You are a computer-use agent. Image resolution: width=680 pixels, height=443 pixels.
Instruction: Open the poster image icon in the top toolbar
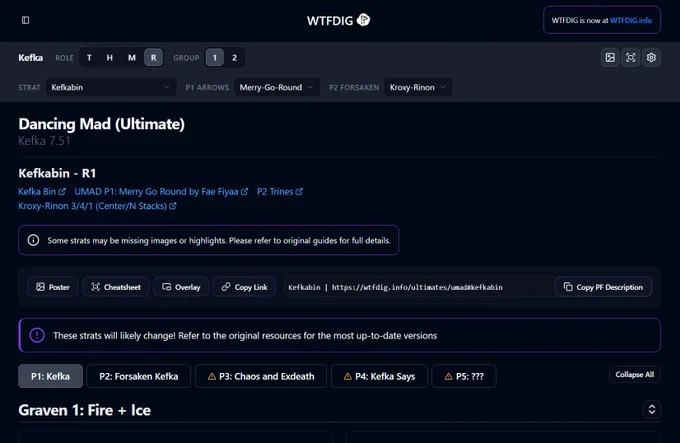(610, 58)
